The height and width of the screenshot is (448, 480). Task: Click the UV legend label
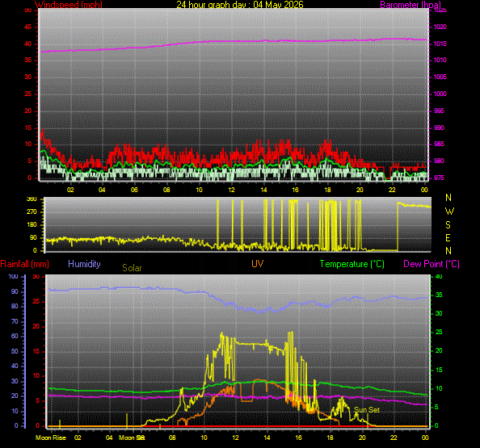coord(258,264)
